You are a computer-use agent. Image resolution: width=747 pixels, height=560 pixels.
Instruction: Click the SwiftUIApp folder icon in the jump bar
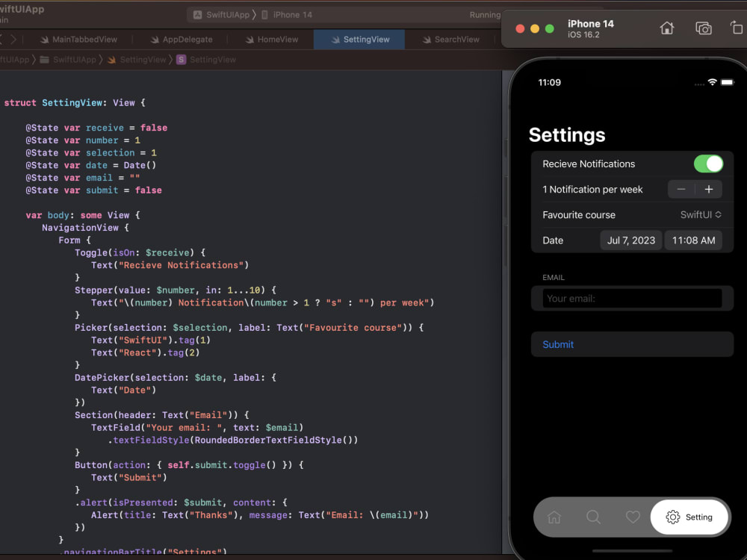tap(46, 59)
